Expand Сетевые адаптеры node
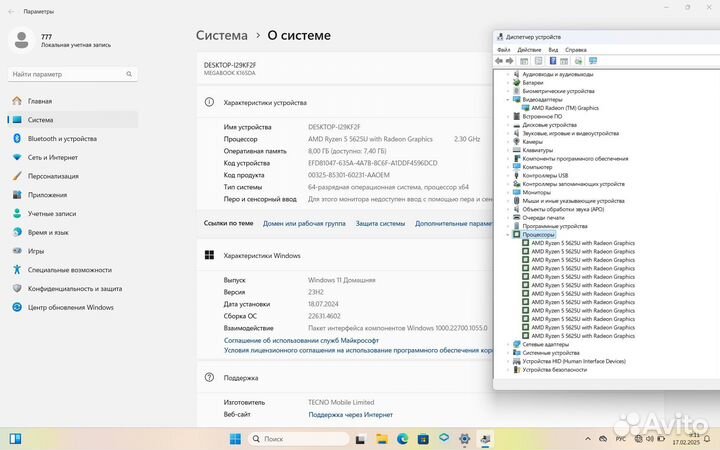Viewport: 720px width, 450px height. [x=508, y=344]
